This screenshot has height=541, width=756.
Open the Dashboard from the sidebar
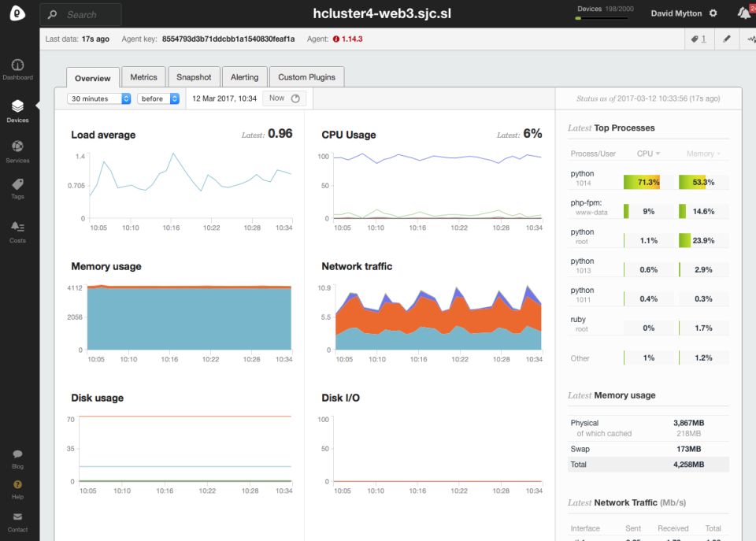point(17,69)
